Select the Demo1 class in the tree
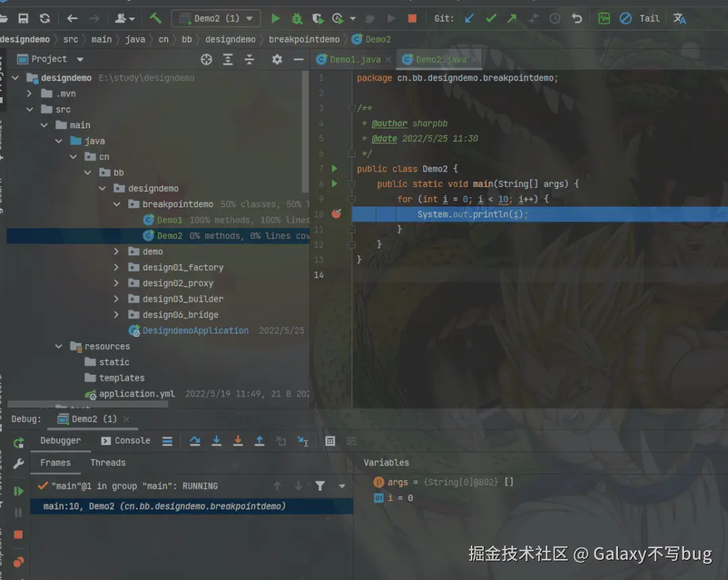The image size is (728, 580). [x=169, y=220]
